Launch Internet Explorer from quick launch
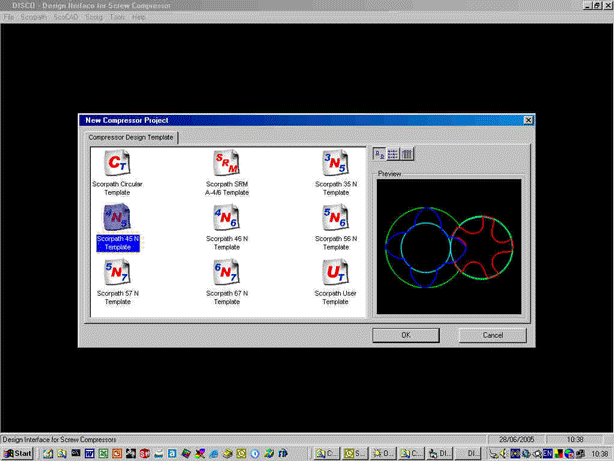The height and width of the screenshot is (461, 614). click(x=214, y=454)
